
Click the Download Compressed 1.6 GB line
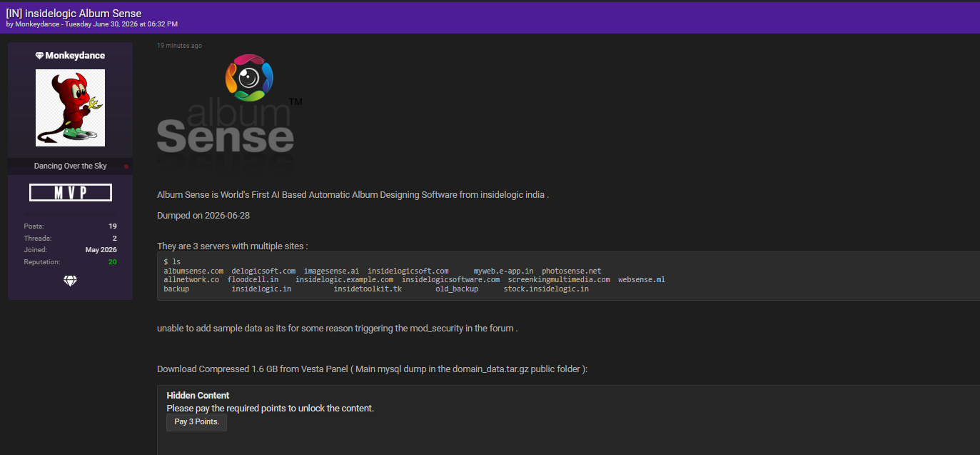(x=373, y=369)
